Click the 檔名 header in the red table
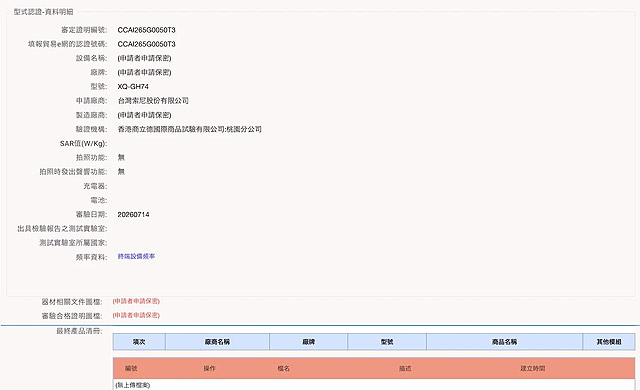Image resolution: width=640 pixels, height=390 pixels. pyautogui.click(x=284, y=368)
